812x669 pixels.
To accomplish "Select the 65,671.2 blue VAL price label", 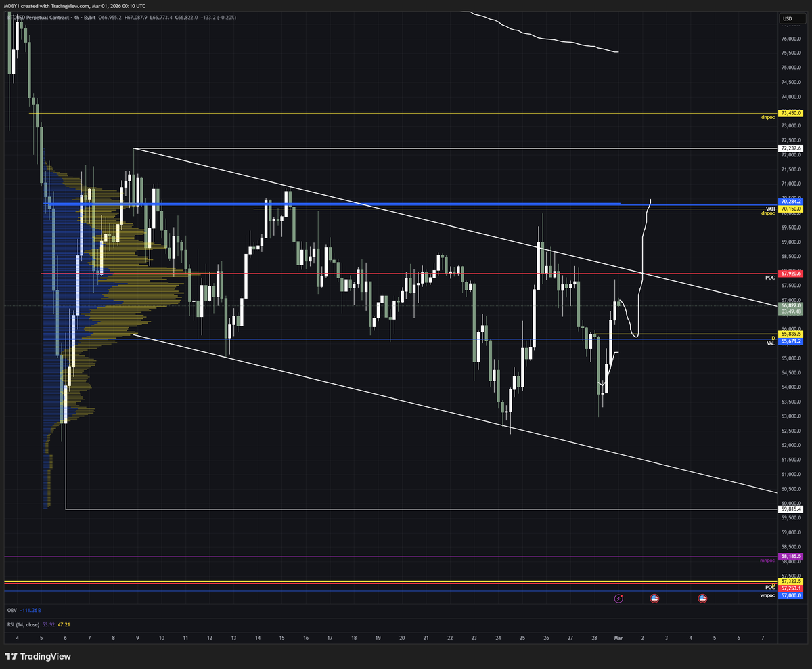I will (x=790, y=342).
